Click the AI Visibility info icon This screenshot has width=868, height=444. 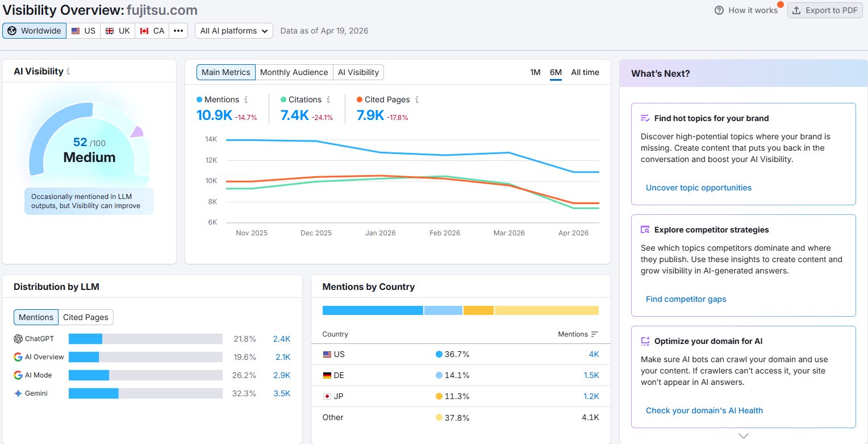point(68,72)
